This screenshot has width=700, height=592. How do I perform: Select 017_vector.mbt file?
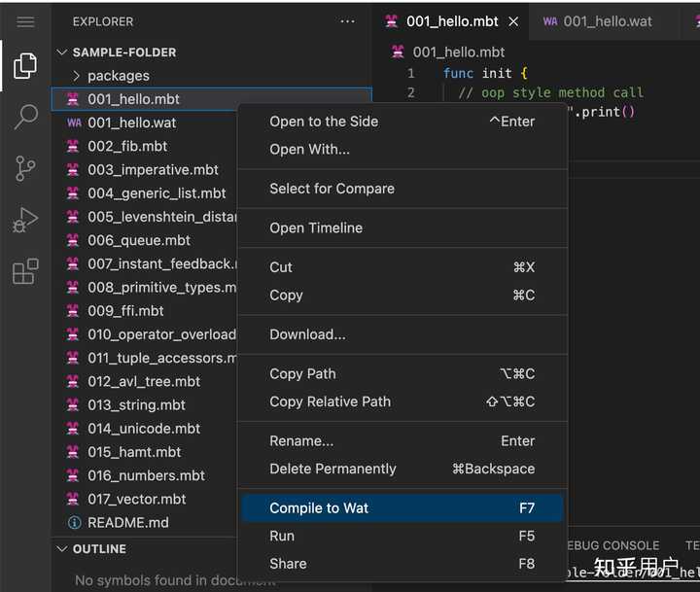[x=136, y=500]
